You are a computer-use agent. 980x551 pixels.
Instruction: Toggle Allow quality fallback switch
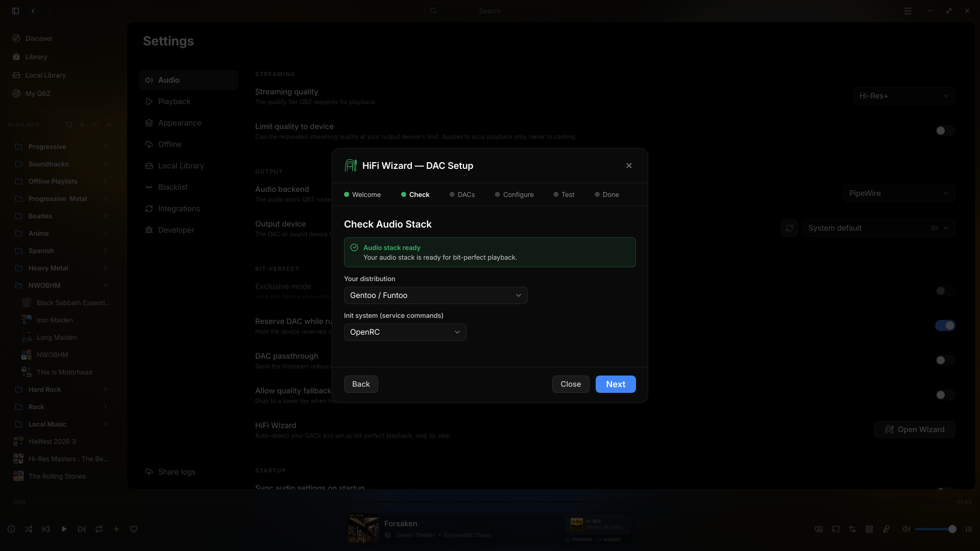click(945, 395)
